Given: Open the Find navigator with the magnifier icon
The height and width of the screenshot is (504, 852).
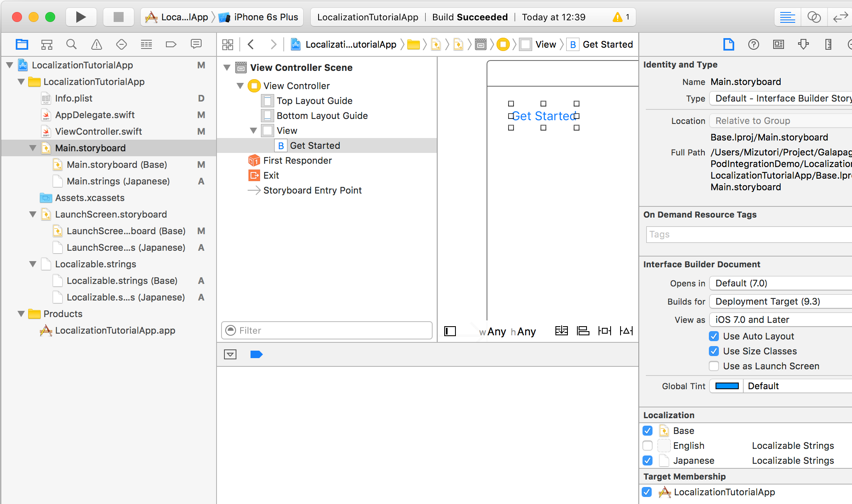Looking at the screenshot, I should tap(71, 44).
